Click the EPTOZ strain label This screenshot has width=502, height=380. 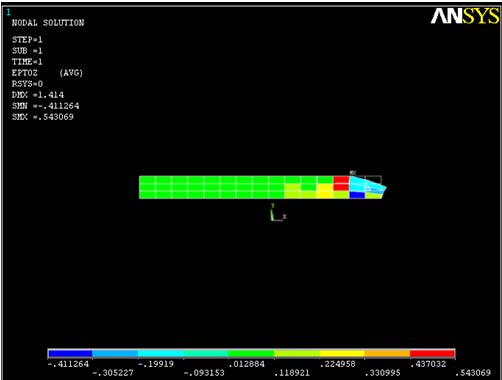tap(25, 73)
